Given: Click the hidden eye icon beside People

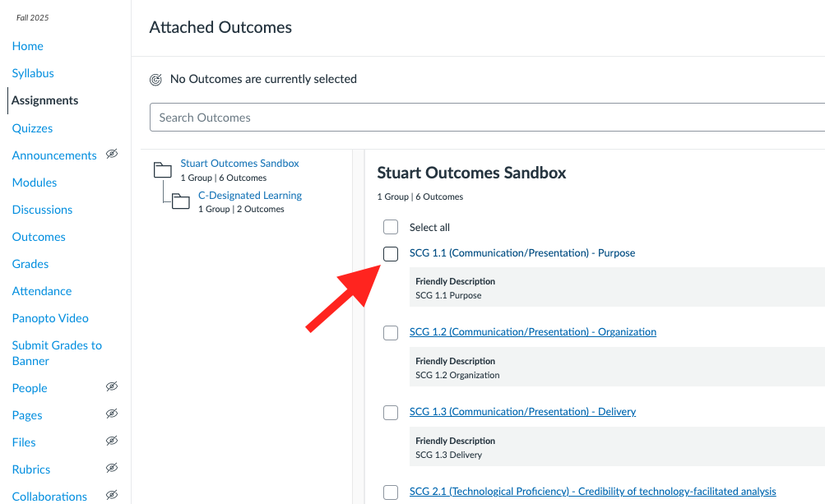Looking at the screenshot, I should click(112, 386).
